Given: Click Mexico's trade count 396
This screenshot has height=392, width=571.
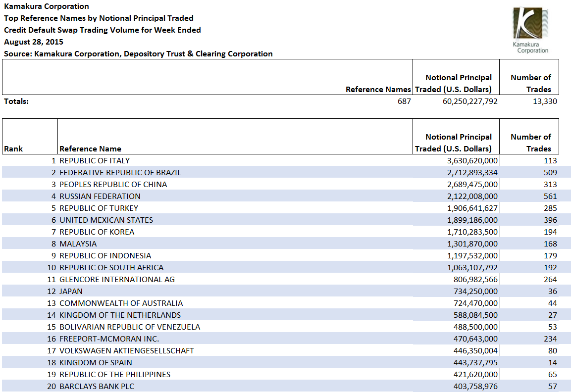Looking at the screenshot, I should click(x=550, y=220).
